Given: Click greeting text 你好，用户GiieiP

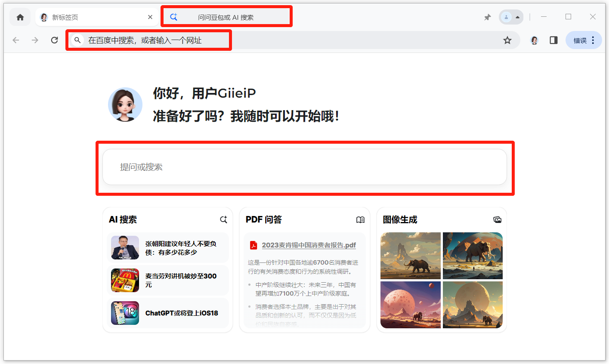Looking at the screenshot, I should [x=204, y=93].
